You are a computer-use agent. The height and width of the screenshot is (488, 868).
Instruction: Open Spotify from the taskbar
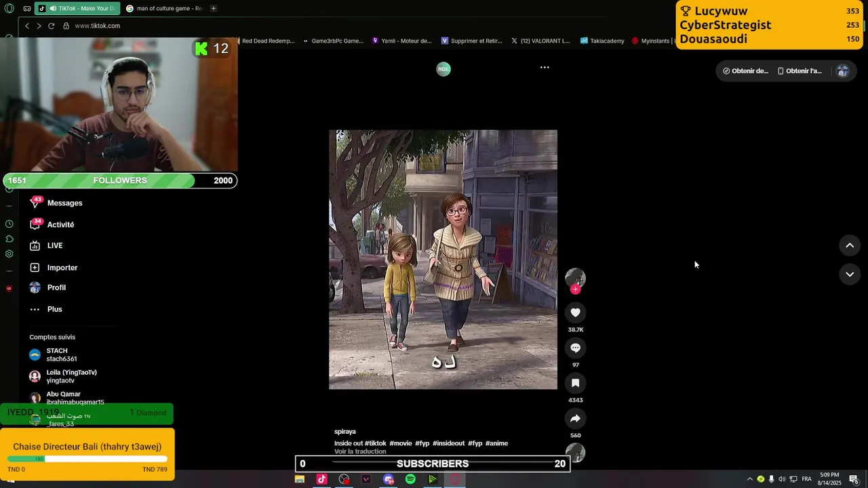410,479
